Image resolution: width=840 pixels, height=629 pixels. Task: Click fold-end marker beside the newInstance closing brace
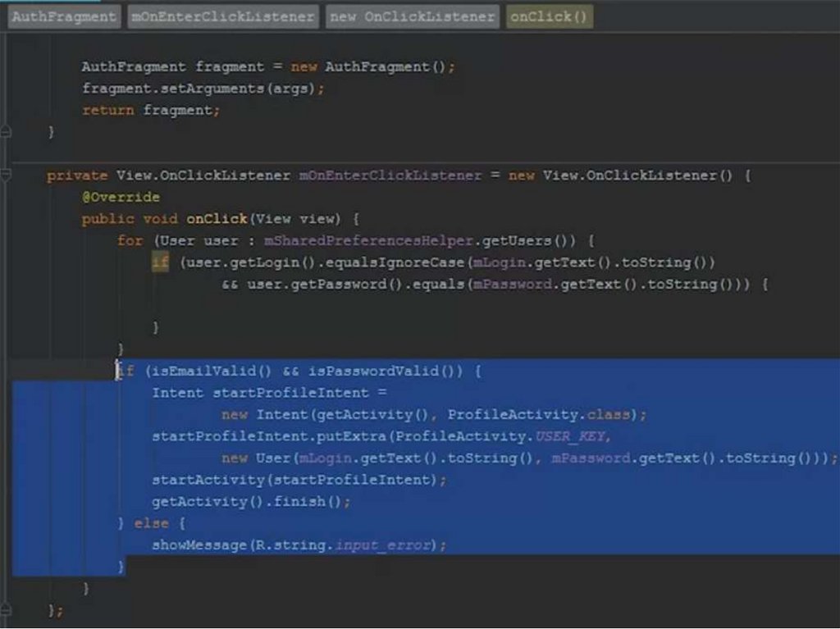7,132
